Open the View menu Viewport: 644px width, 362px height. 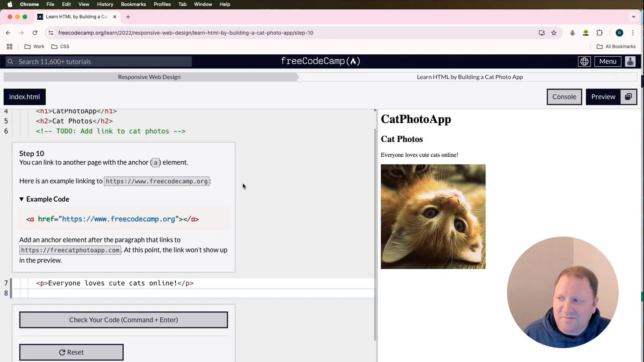(x=84, y=4)
